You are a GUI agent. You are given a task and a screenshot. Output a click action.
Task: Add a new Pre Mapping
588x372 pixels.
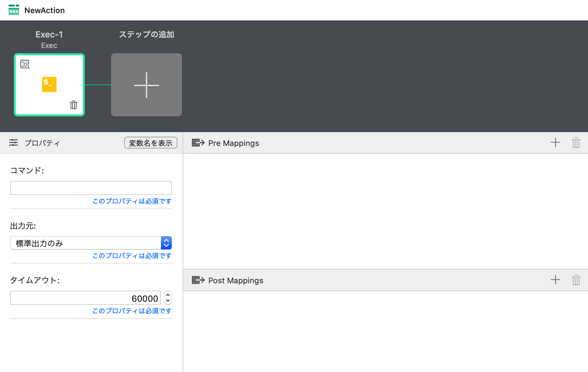[555, 143]
